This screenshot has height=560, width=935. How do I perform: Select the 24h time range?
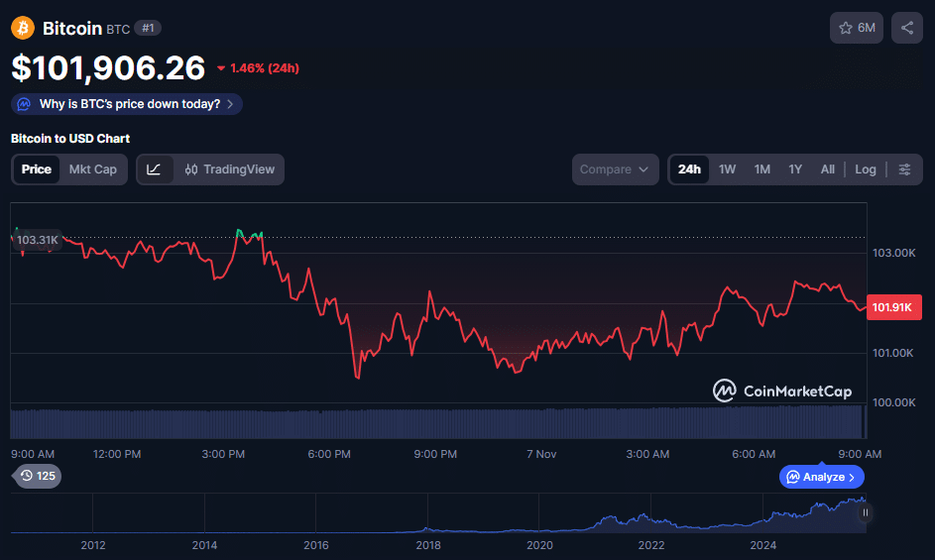(x=689, y=169)
